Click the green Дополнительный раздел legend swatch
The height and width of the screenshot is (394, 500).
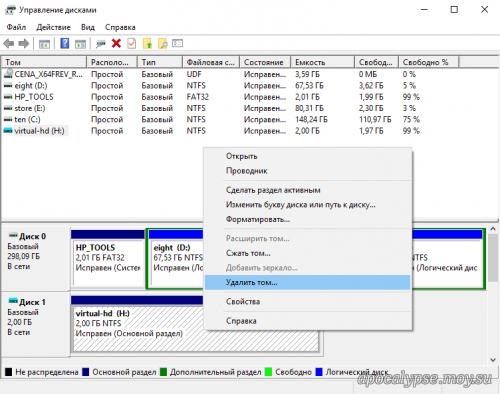tap(163, 372)
